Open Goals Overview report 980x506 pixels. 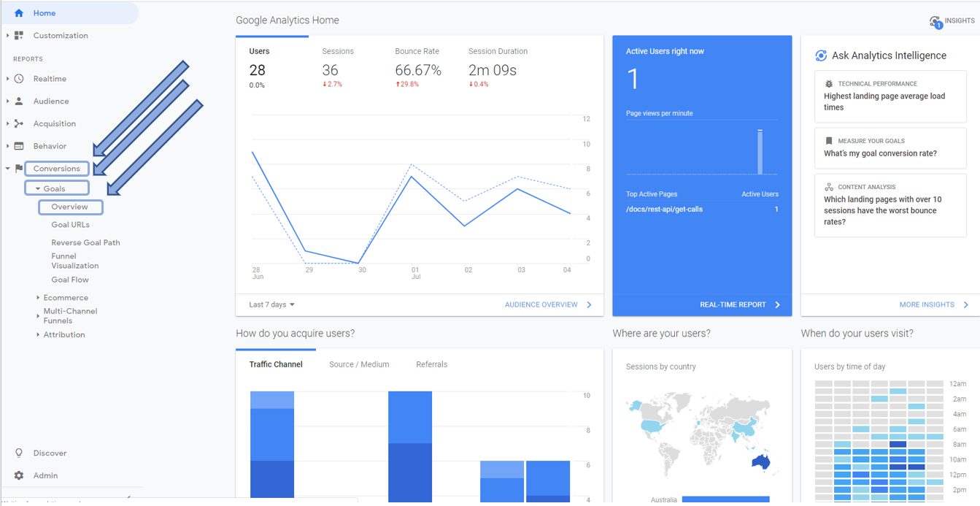(70, 207)
